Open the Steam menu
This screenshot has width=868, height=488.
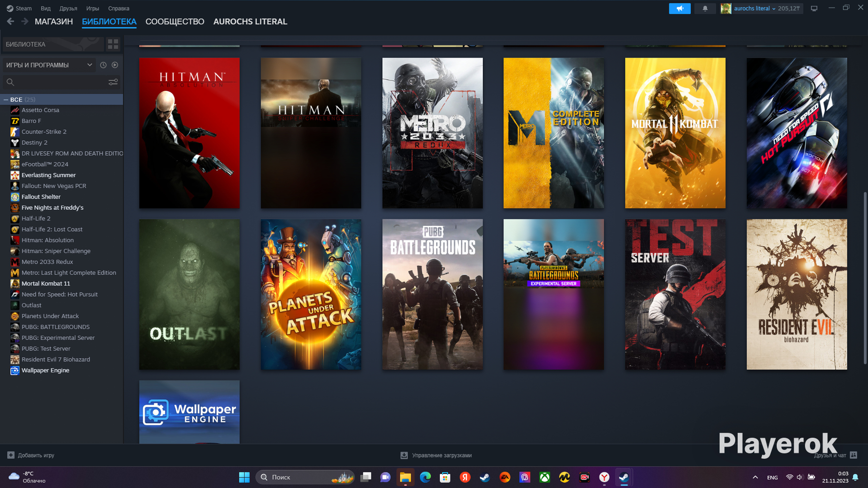click(19, 8)
